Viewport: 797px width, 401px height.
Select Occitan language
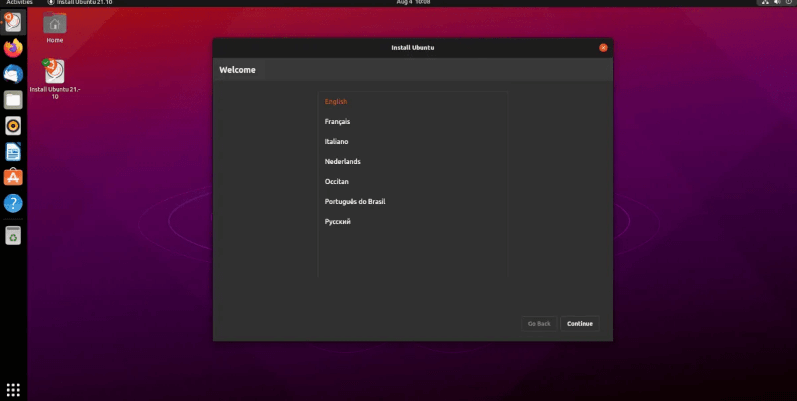point(413,181)
